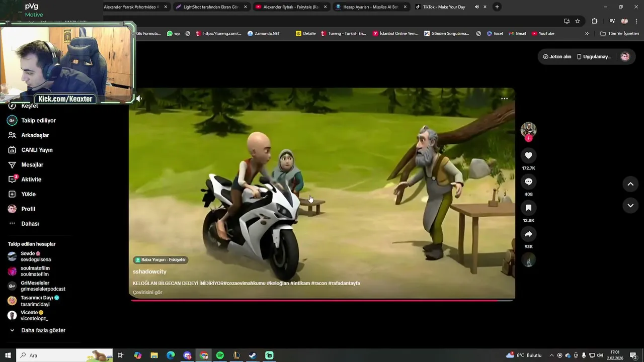The image size is (644, 362).
Task: Open three-dot options on the video
Action: tap(504, 99)
